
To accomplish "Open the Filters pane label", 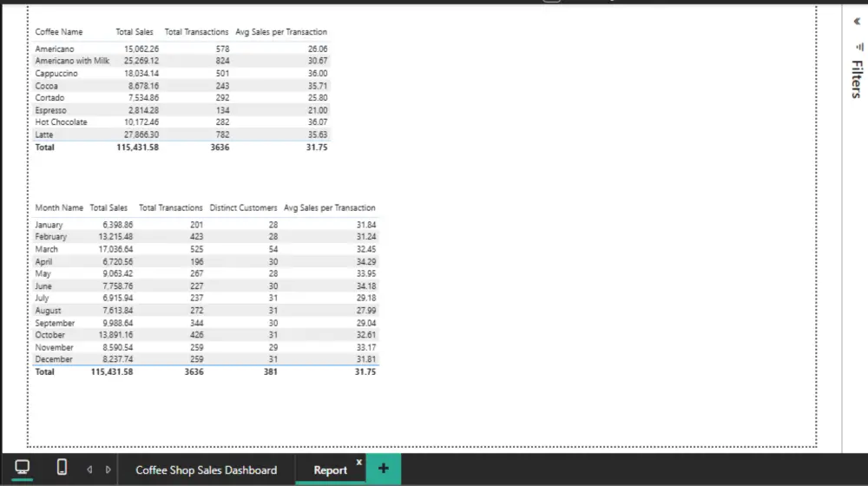I will click(857, 79).
